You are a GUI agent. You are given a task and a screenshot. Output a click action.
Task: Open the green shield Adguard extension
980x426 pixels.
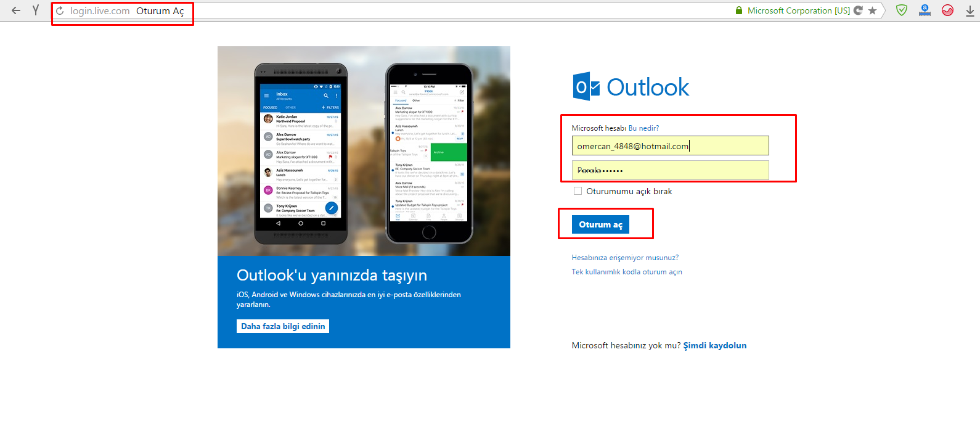pos(902,10)
